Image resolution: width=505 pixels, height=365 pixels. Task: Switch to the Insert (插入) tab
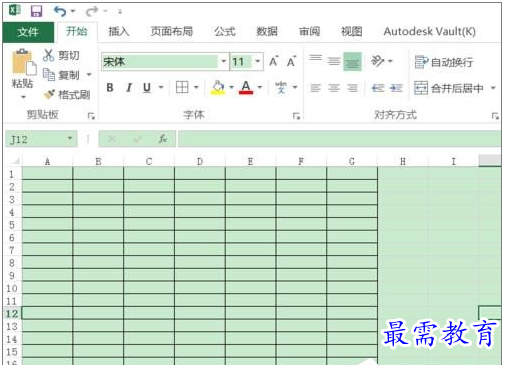[119, 32]
